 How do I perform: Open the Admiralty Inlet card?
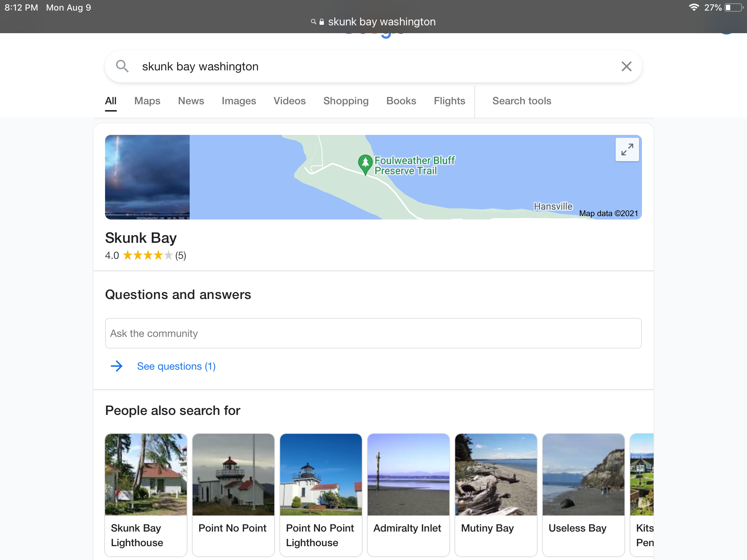click(409, 495)
